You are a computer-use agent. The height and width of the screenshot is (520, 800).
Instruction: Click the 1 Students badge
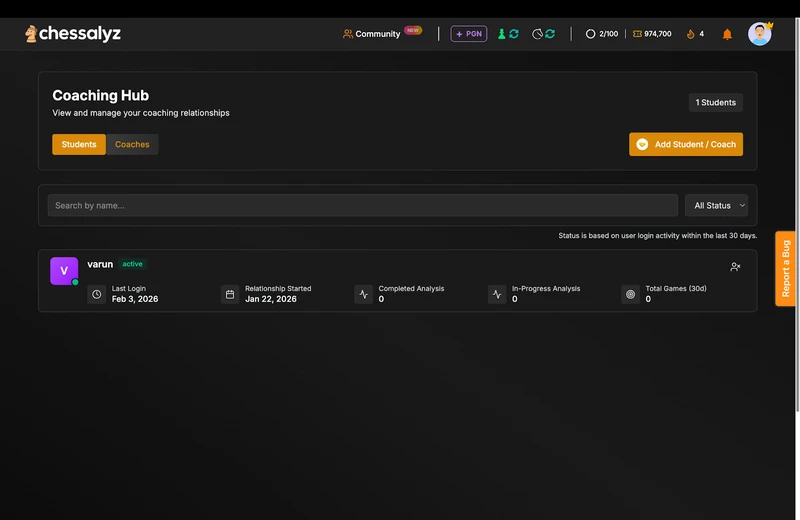pyautogui.click(x=715, y=103)
